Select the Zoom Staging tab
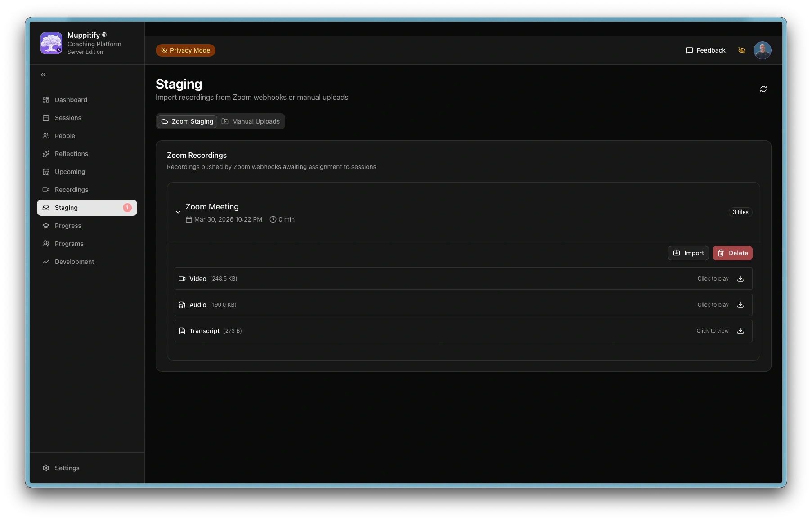This screenshot has height=521, width=812. tap(187, 121)
